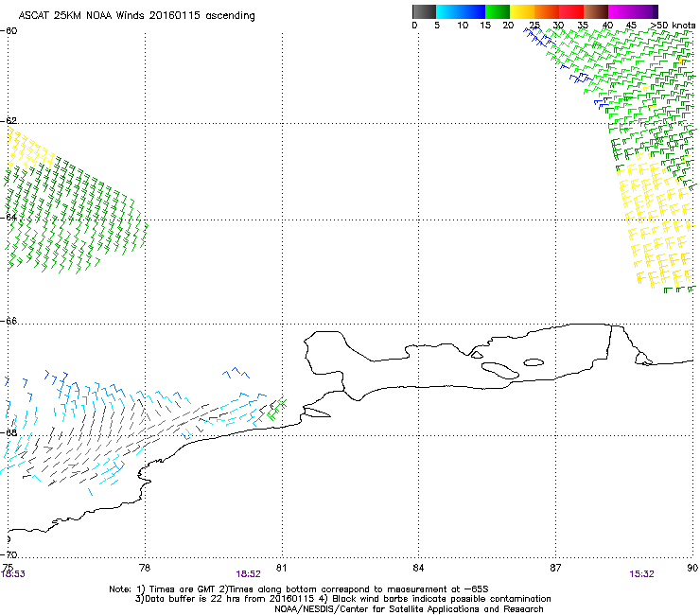
Task: Click the latitude label '-68'
Action: coord(9,432)
